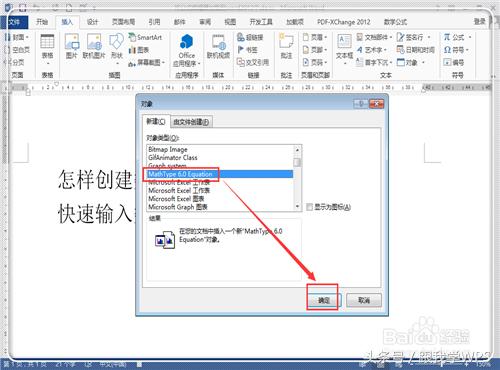Image resolution: width=500 pixels, height=370 pixels.
Task: Select the 新建 tab in the dialog
Action: 156,121
